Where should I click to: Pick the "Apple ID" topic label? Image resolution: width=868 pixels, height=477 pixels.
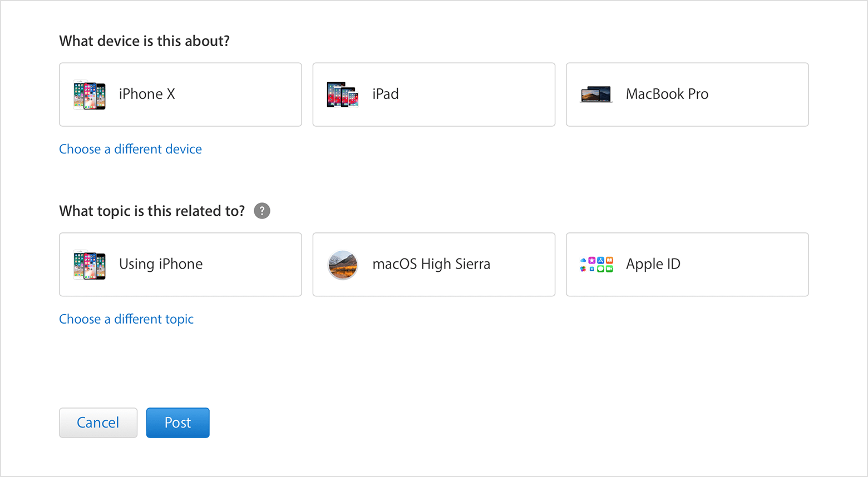click(653, 264)
